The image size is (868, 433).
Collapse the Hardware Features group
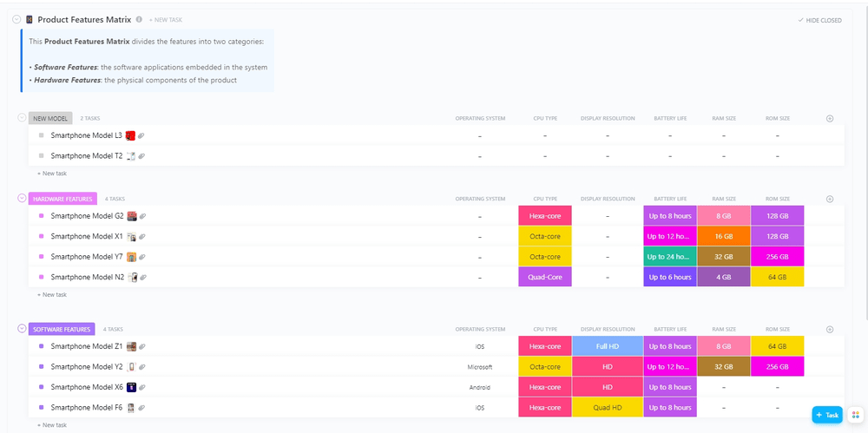pos(22,198)
